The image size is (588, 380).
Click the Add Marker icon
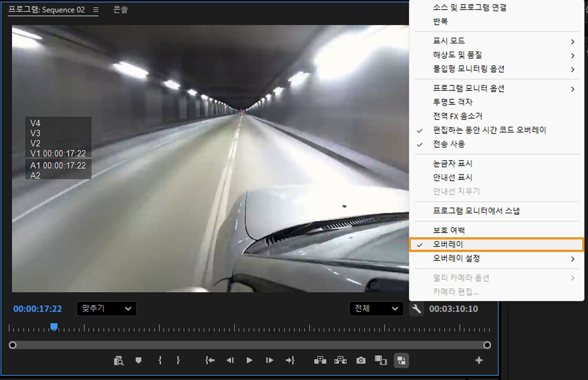(139, 361)
